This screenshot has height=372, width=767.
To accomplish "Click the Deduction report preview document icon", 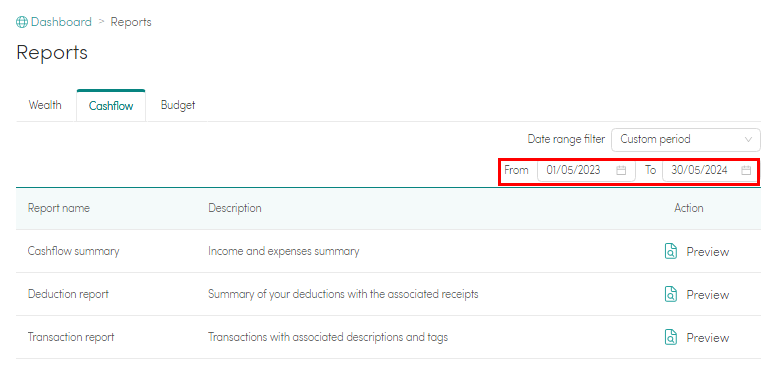I will (671, 294).
